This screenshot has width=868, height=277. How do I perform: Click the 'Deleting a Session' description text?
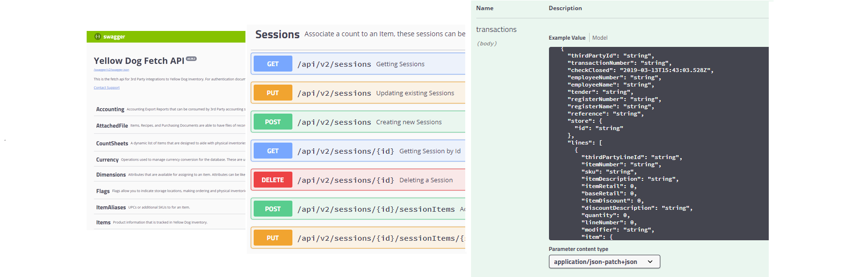pos(426,180)
